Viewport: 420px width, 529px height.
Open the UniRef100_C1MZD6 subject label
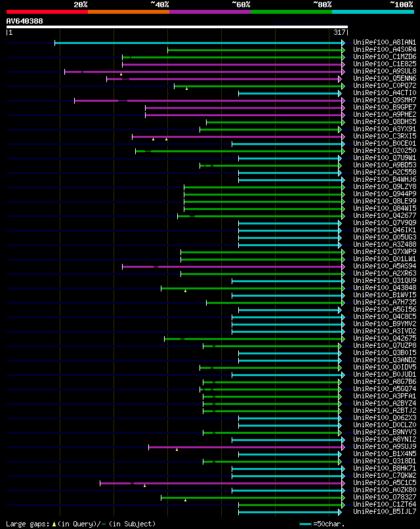tap(385, 56)
